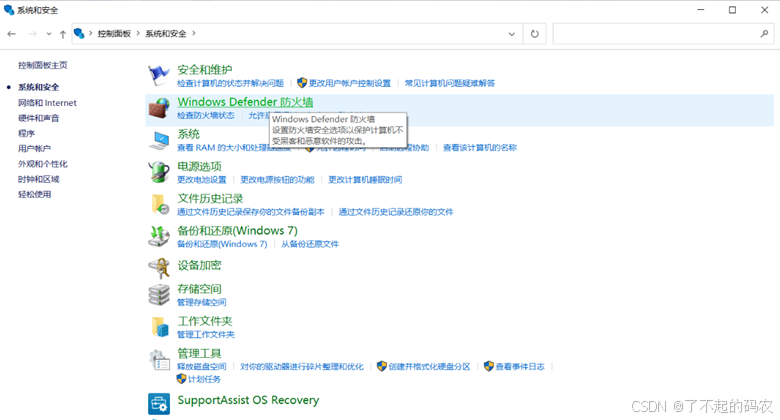Click 更改计算机睡眠时间 link
The image size is (780, 420).
365,180
